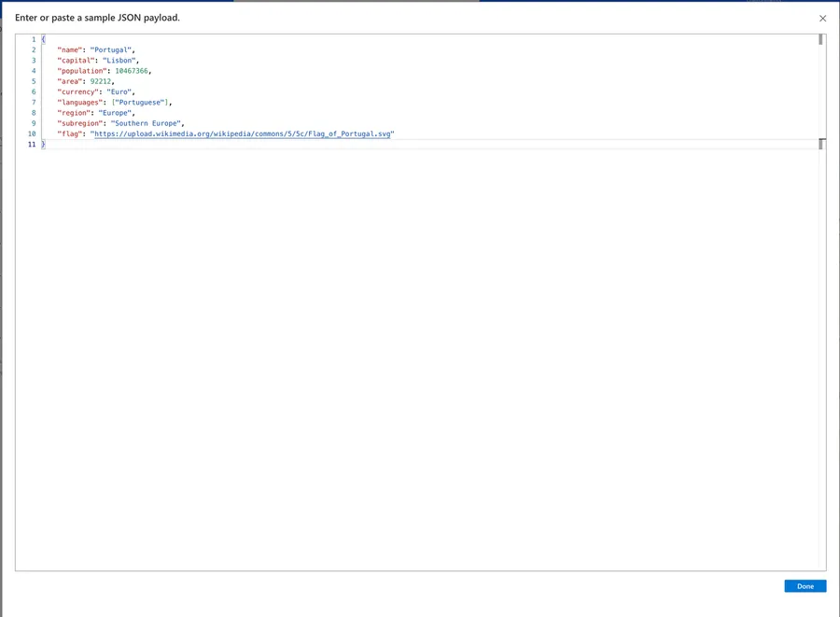This screenshot has height=617, width=840.
Task: Click line number 10 in the gutter
Action: [x=32, y=134]
